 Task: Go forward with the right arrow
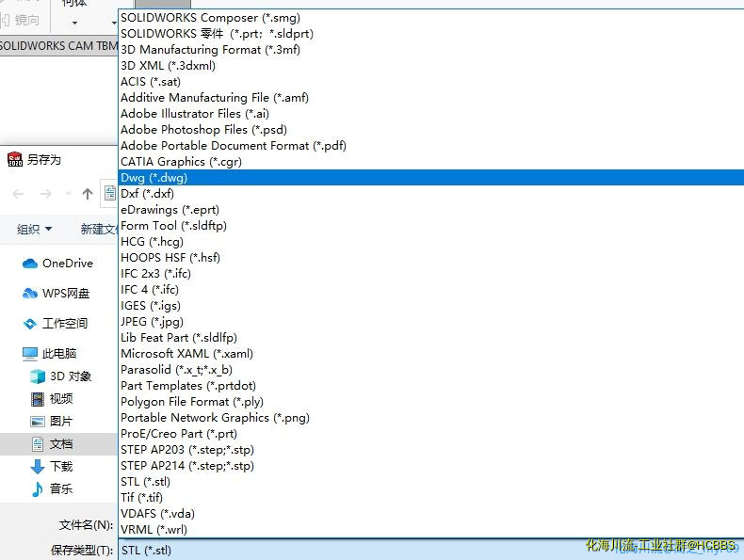(46, 194)
